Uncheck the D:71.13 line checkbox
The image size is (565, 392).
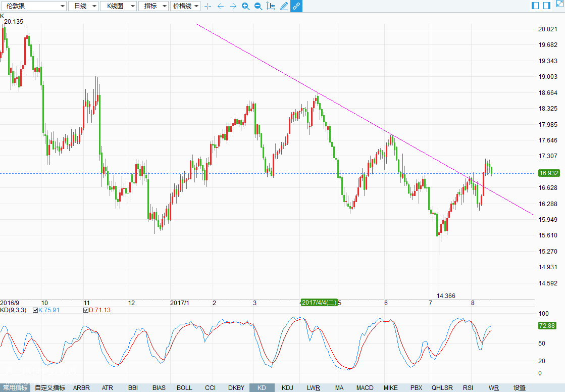[x=86, y=310]
